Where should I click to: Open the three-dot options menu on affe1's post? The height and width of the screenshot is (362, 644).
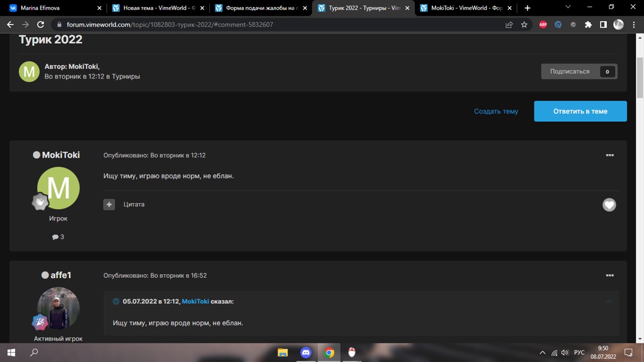(x=610, y=276)
